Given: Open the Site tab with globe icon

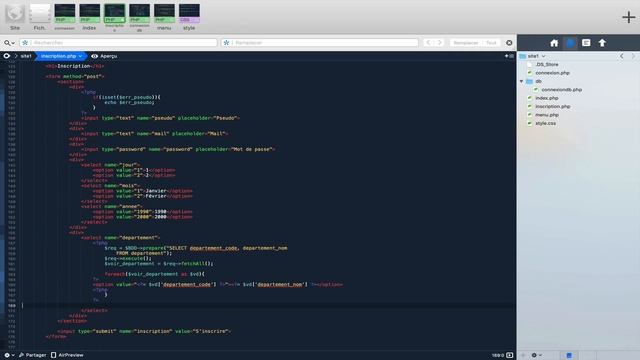Looking at the screenshot, I should [15, 16].
